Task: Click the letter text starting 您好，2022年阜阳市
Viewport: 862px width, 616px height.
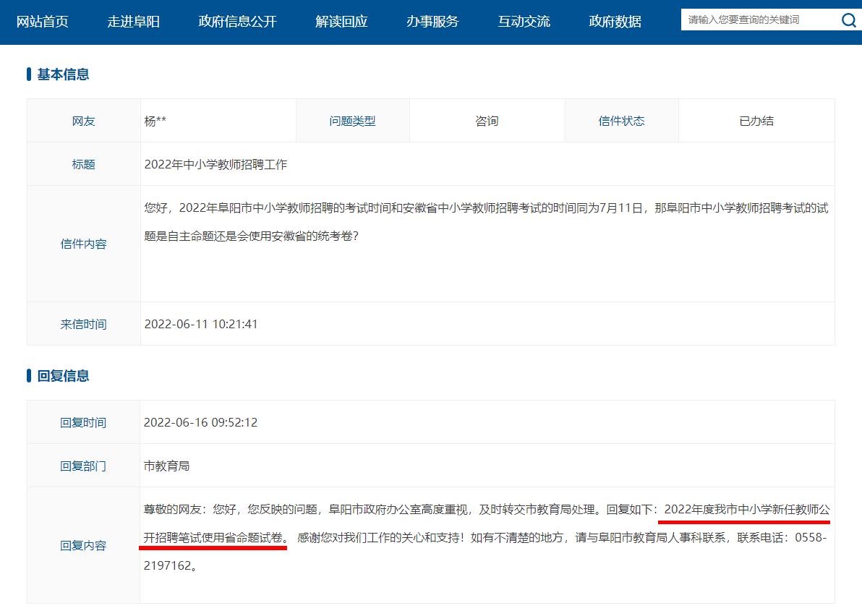Action: click(486, 222)
